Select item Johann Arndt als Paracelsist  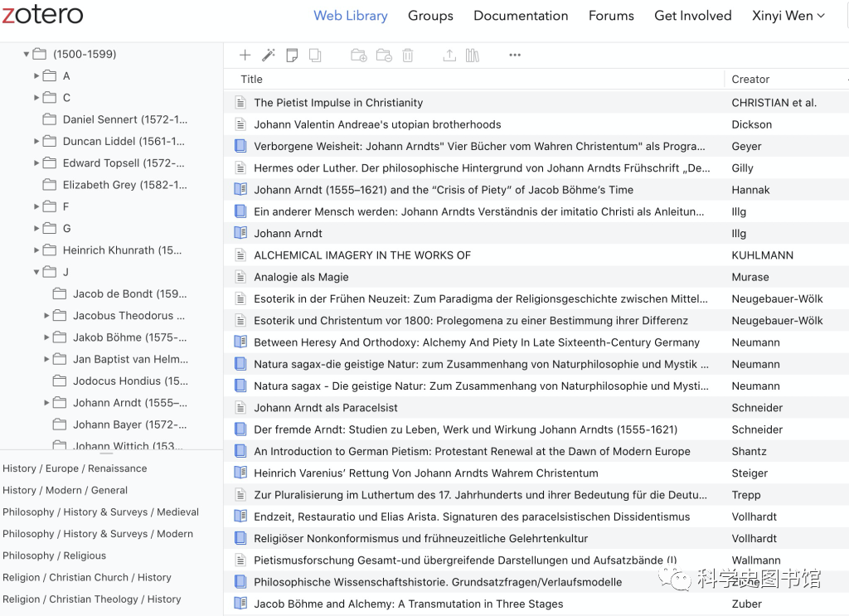(536, 408)
